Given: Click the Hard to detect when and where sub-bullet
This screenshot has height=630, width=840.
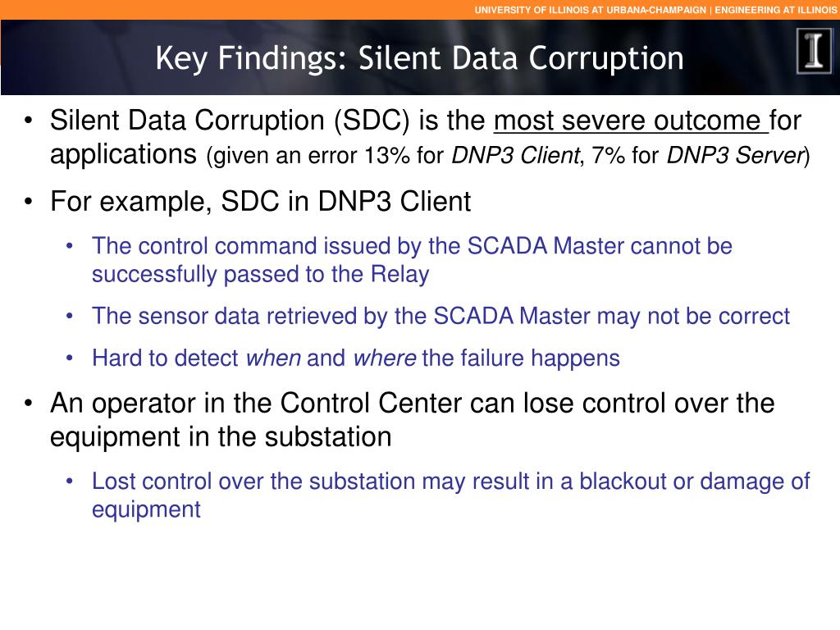Looking at the screenshot, I should 356,358.
